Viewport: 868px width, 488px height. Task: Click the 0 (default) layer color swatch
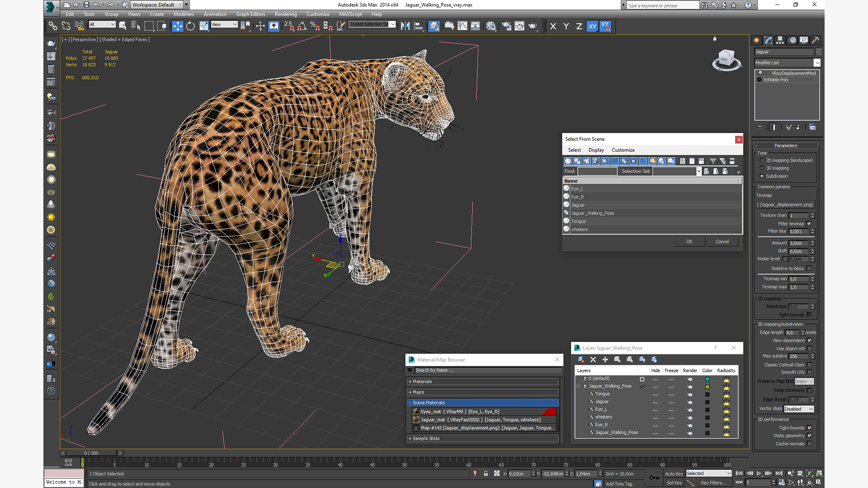[x=707, y=379]
